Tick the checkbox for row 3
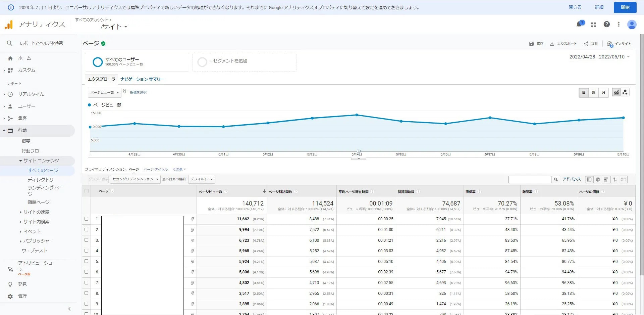 point(87,240)
